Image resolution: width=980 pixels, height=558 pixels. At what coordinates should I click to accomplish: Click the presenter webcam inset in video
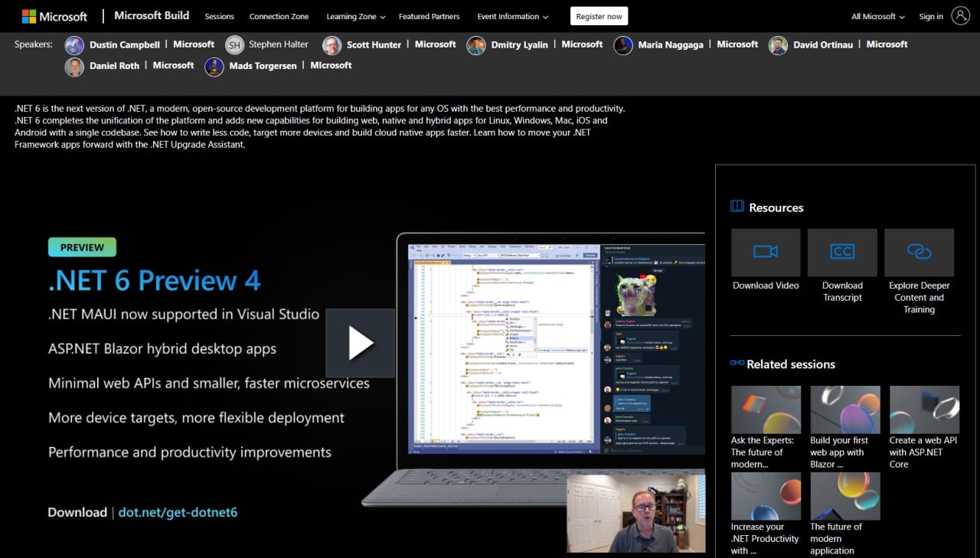point(635,513)
